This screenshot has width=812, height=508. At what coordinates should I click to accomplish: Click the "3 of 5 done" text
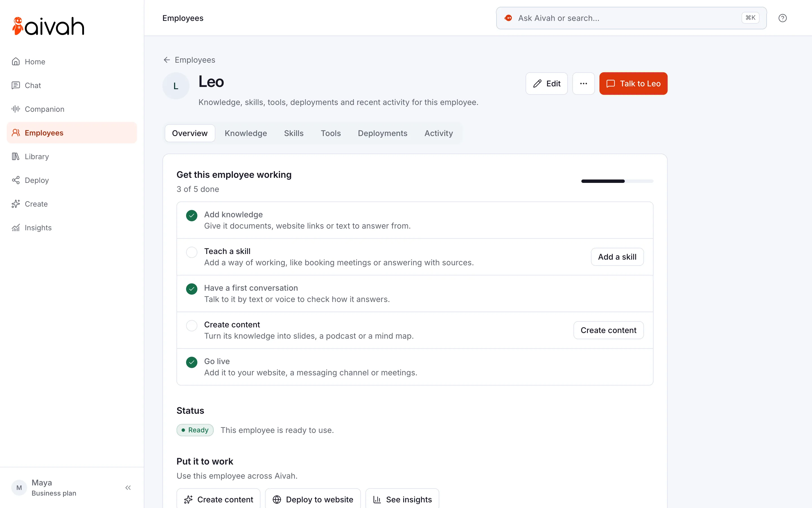[x=198, y=189]
